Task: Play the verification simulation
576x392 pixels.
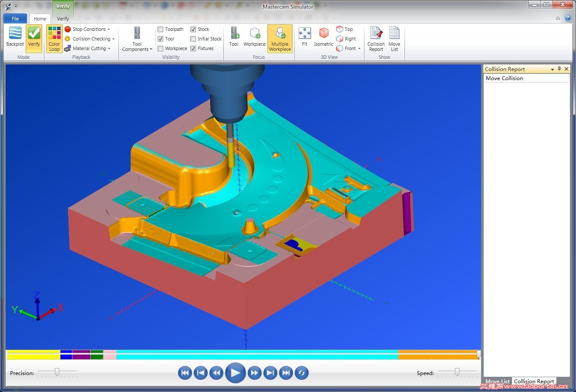Action: pyautogui.click(x=236, y=373)
